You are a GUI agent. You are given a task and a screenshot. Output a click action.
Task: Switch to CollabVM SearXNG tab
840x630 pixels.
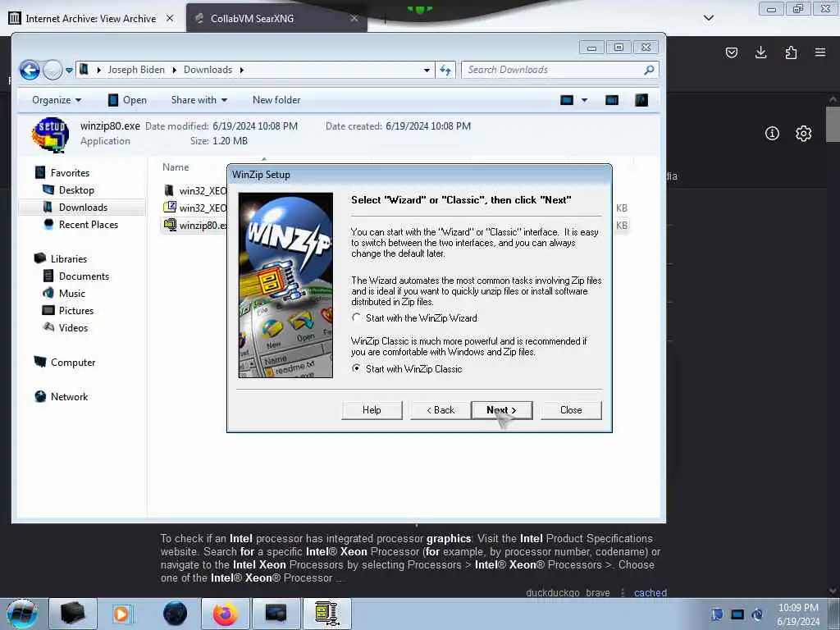click(252, 18)
